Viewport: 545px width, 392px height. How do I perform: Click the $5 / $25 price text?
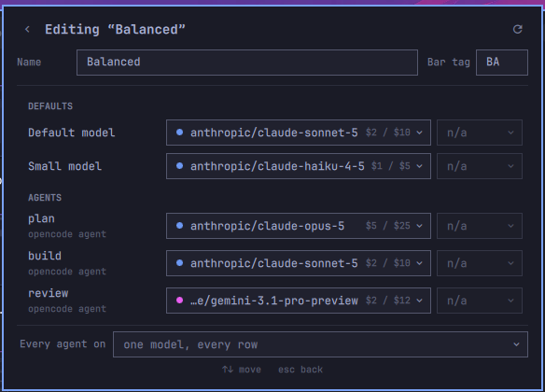tap(388, 226)
